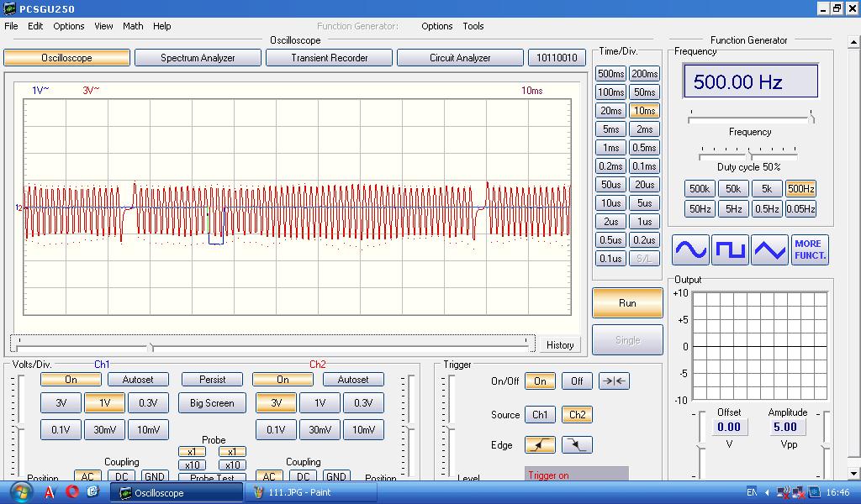Open the Opera browser from taskbar
The height and width of the screenshot is (504, 861).
72,492
